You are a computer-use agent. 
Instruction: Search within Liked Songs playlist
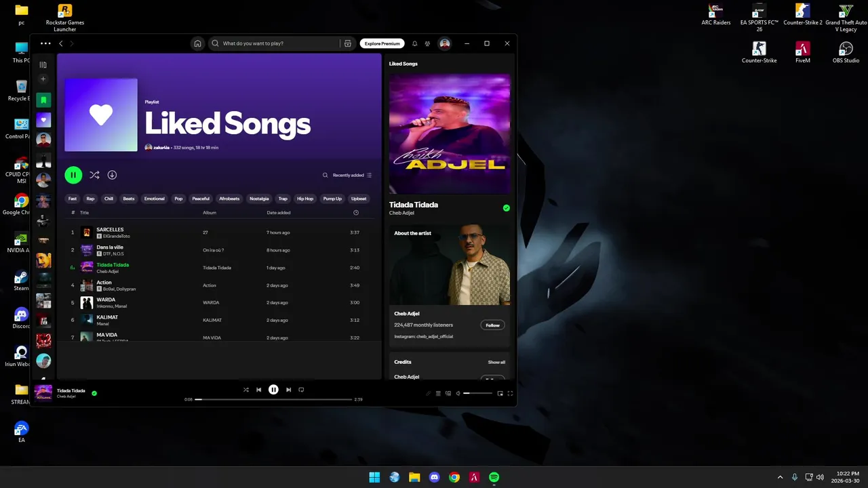[x=325, y=175]
